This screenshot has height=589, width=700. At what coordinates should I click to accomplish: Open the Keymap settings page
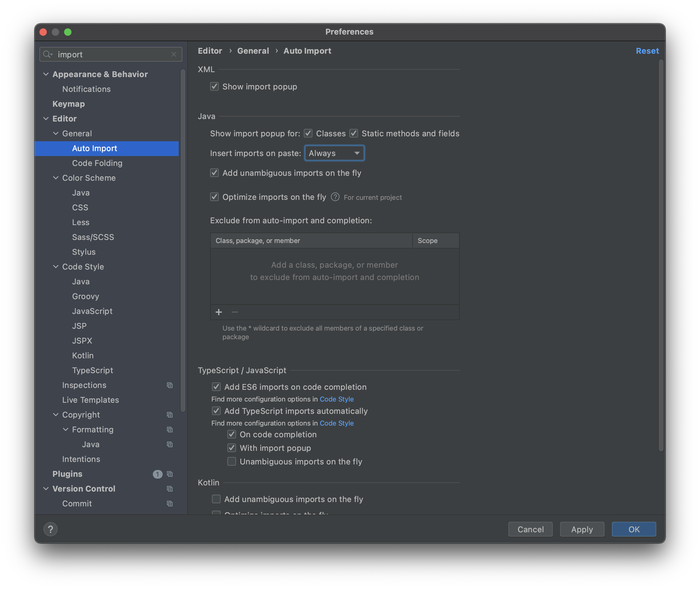pyautogui.click(x=68, y=104)
